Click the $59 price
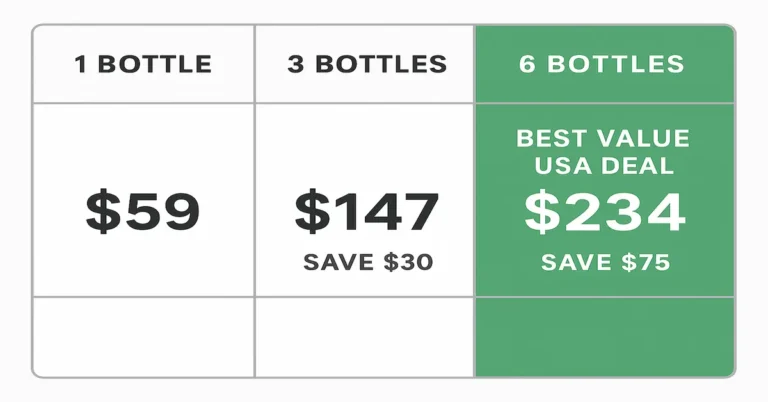 click(143, 212)
